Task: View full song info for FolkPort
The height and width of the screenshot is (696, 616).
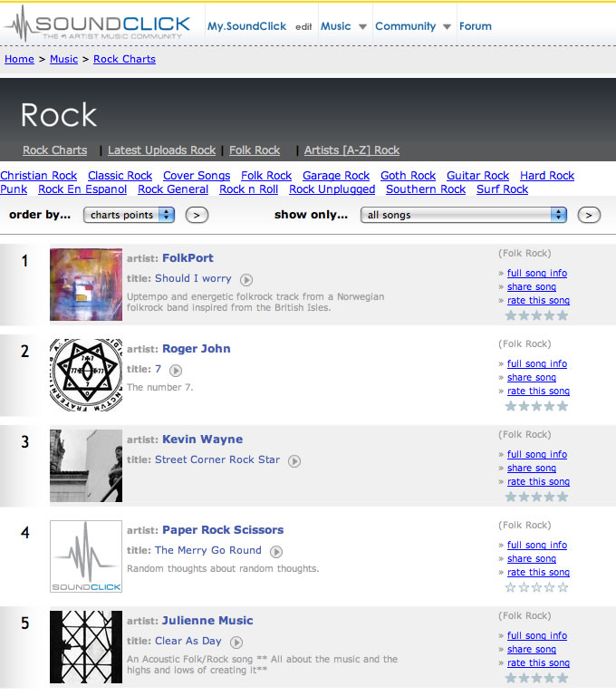Action: (537, 273)
